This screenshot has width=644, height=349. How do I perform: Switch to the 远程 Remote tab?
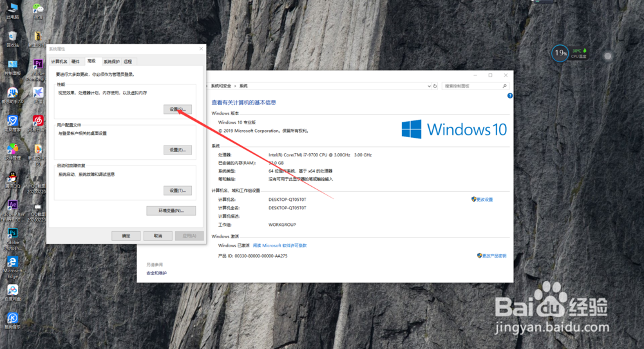pos(128,62)
